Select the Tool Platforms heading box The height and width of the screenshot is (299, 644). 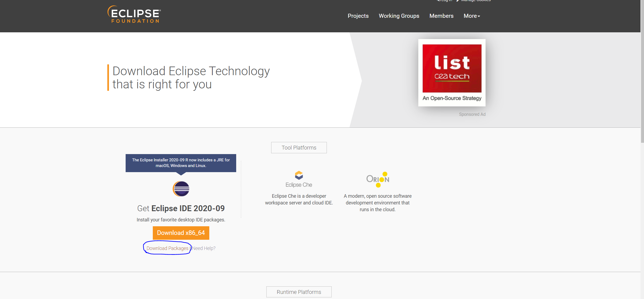[299, 148]
